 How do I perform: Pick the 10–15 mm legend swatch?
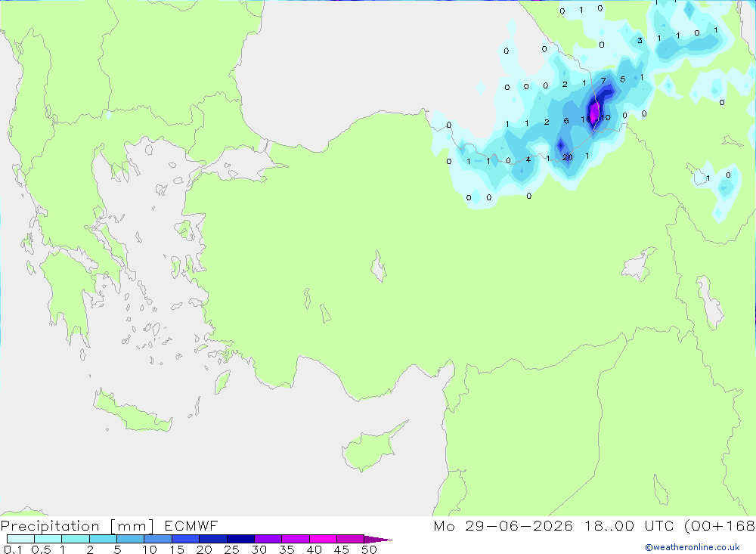[158, 539]
